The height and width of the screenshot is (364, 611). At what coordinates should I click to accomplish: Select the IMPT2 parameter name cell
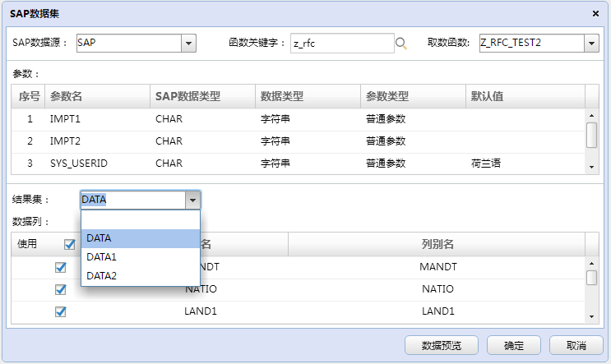click(97, 141)
